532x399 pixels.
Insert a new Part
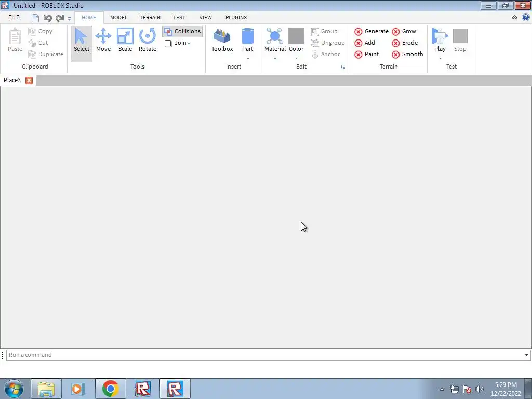click(247, 40)
